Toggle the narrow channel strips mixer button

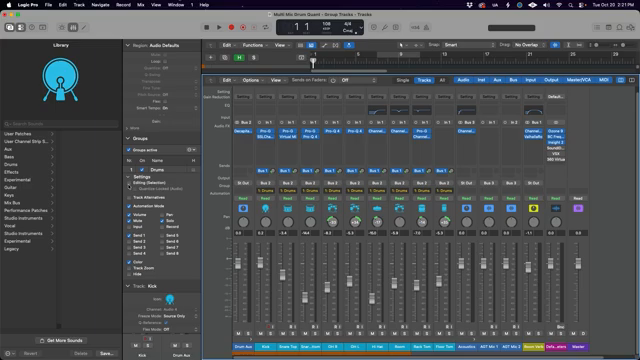(x=621, y=80)
